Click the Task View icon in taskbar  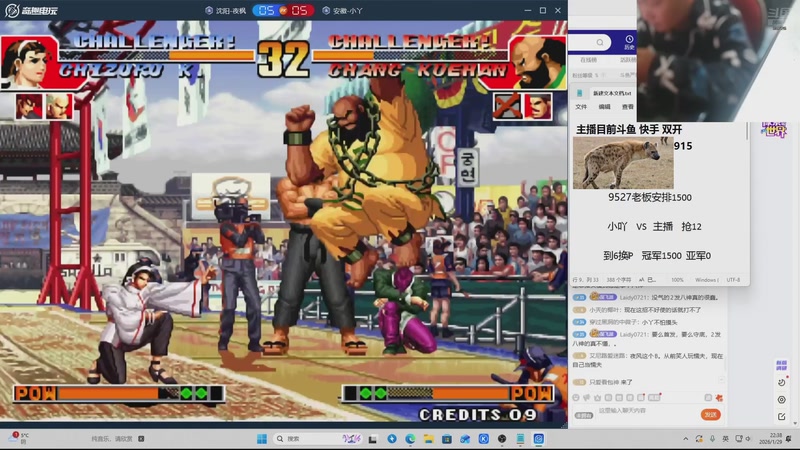[x=373, y=439]
